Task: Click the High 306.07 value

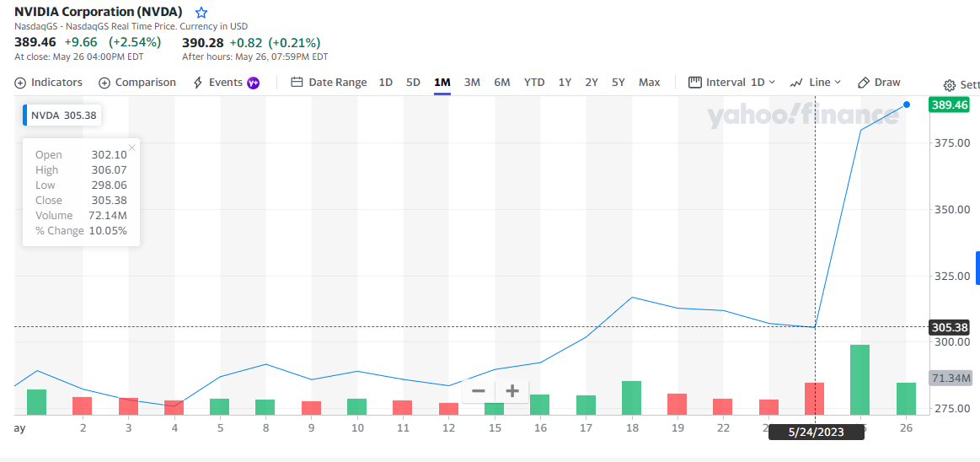Action: tap(108, 170)
